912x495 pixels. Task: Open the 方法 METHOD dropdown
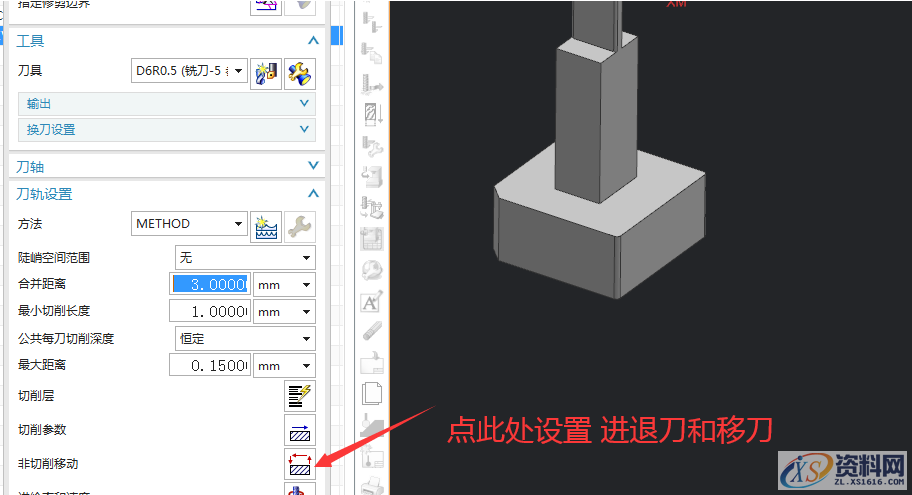point(190,224)
